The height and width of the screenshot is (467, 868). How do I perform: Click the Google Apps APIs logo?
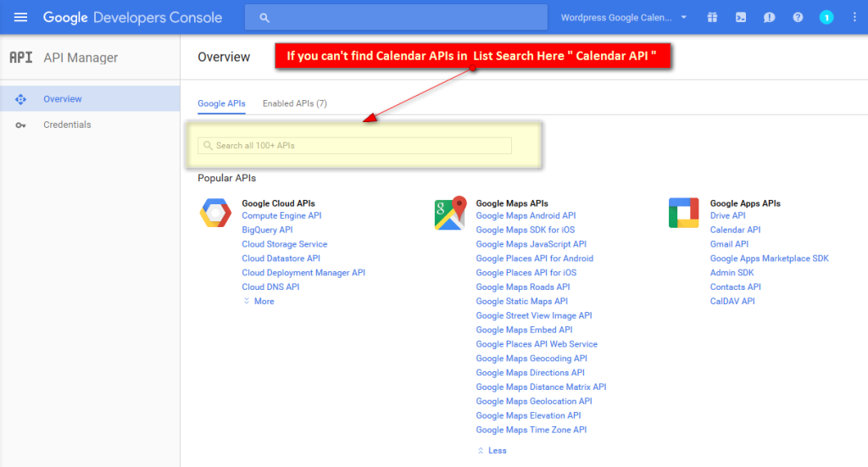[x=684, y=213]
